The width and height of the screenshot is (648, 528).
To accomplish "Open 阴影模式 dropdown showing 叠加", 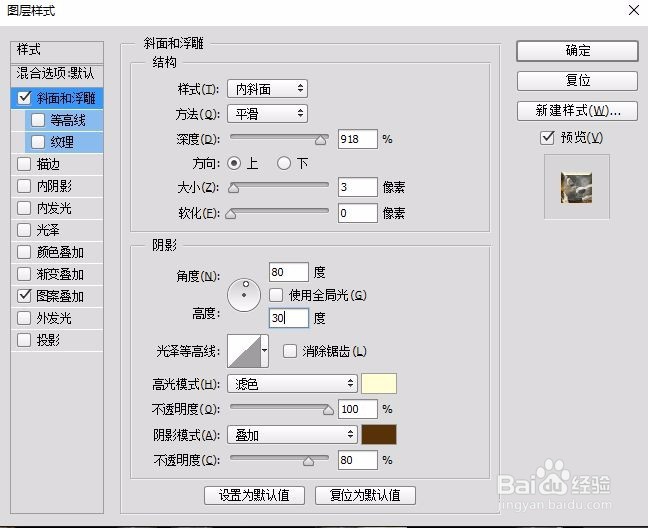I will coord(292,435).
